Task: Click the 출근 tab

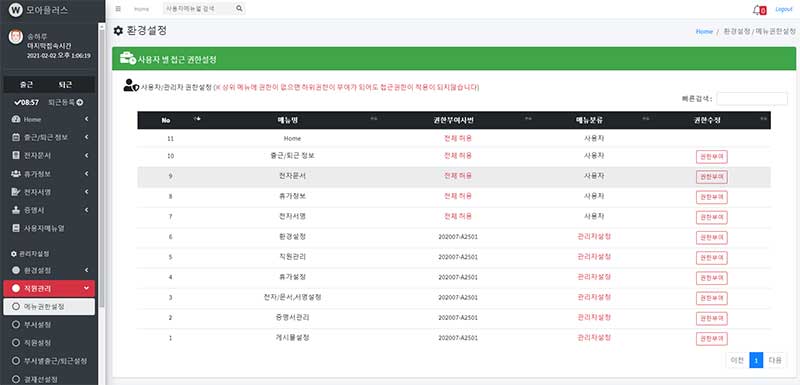Action: tap(27, 85)
